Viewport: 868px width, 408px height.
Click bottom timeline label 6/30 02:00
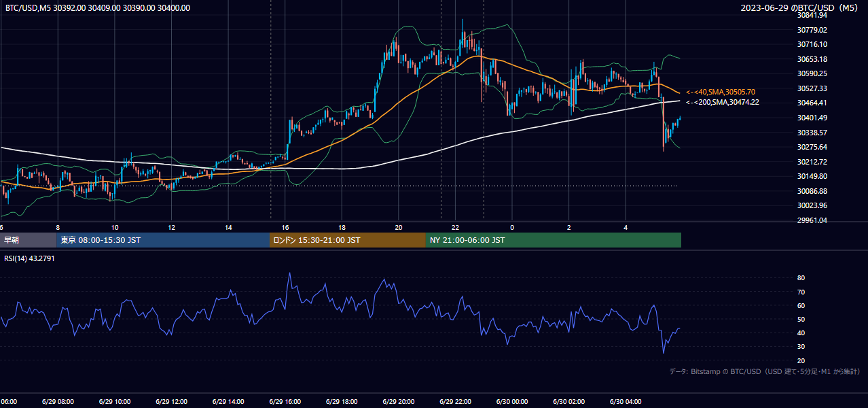pyautogui.click(x=569, y=402)
